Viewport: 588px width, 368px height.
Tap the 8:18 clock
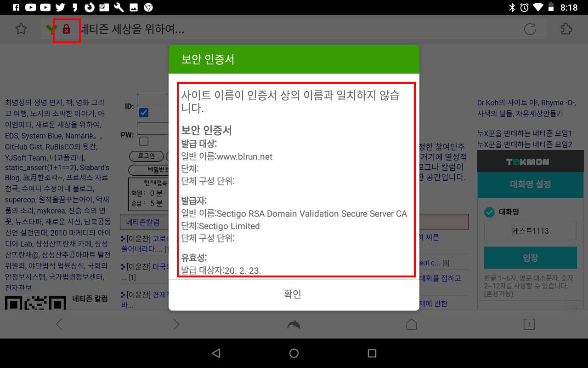click(569, 7)
